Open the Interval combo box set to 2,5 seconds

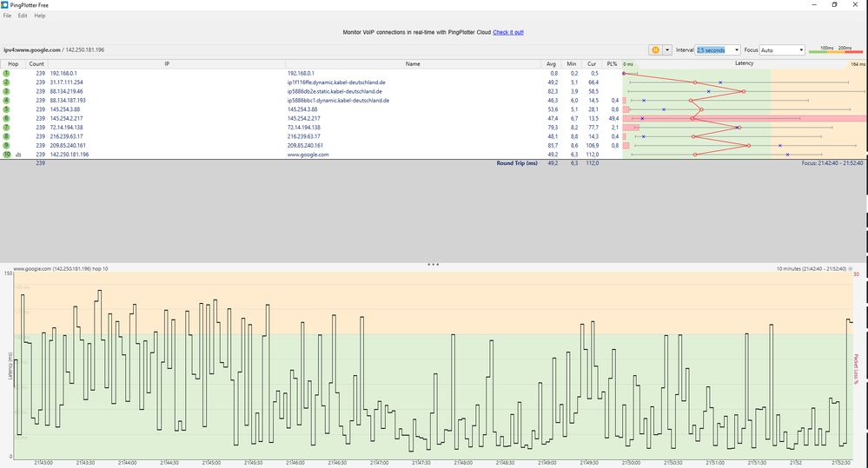point(718,49)
